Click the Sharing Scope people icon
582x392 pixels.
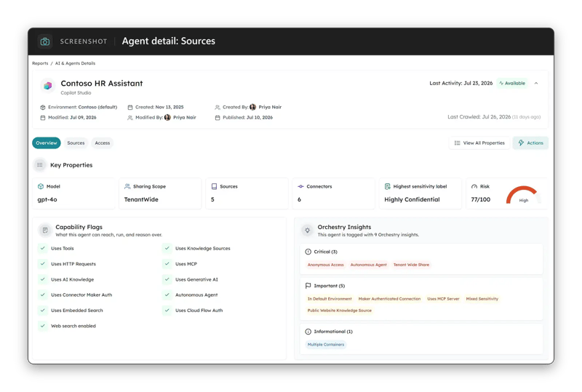[x=127, y=186]
